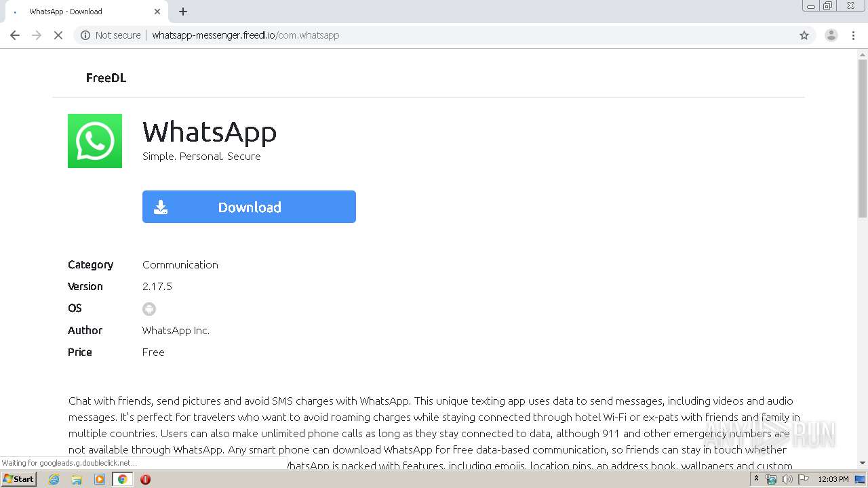Launch Internet Explorer from the taskbar
868x488 pixels.
54,479
